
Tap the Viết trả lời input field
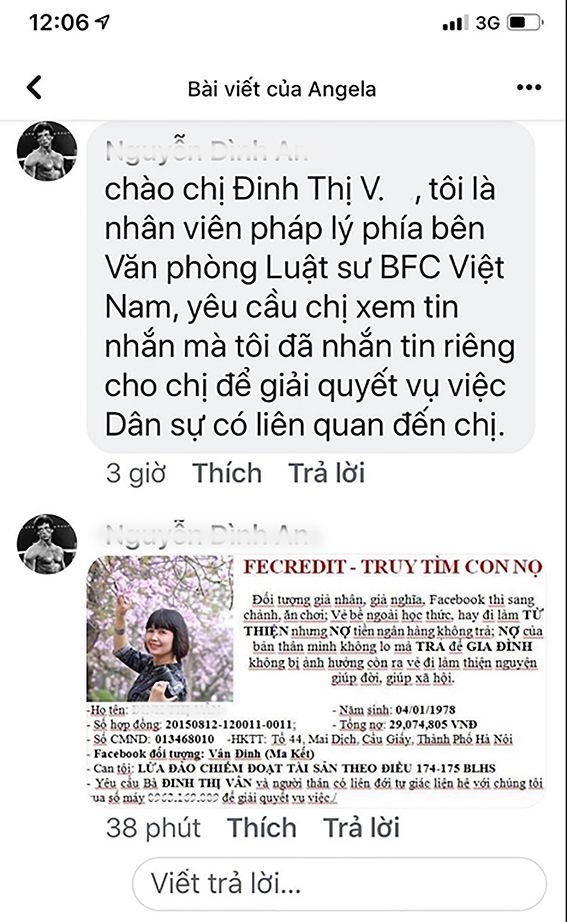coord(339,884)
